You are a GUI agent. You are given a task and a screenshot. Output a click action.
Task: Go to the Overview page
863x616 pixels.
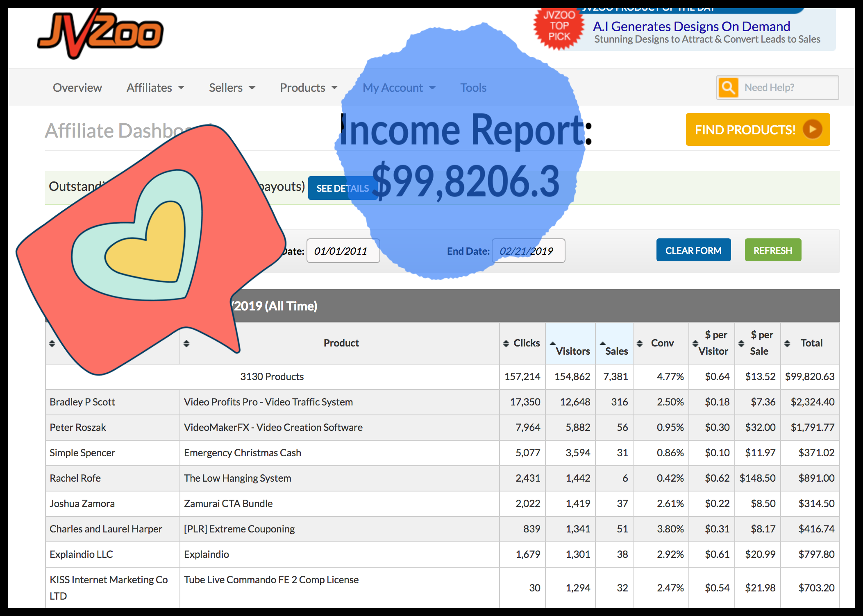(x=77, y=88)
